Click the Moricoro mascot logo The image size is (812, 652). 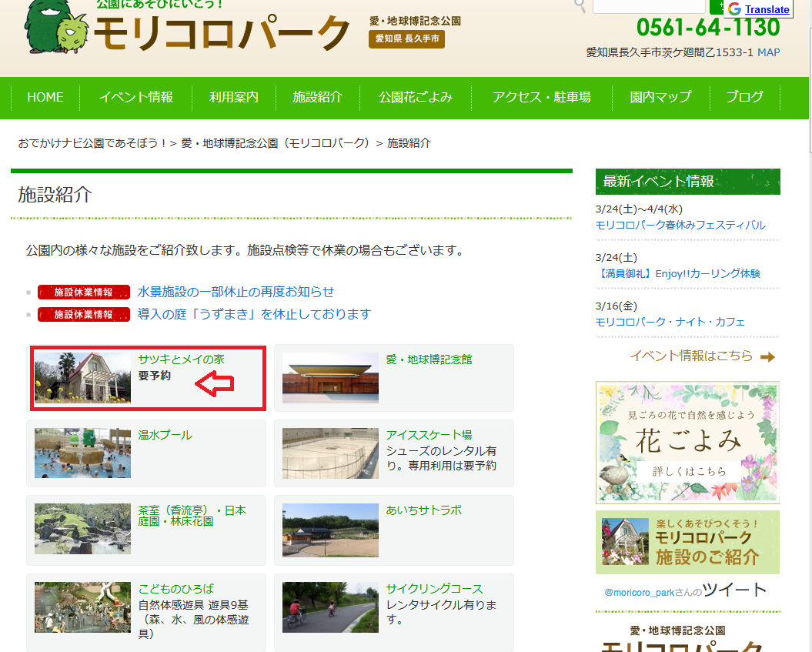(57, 27)
